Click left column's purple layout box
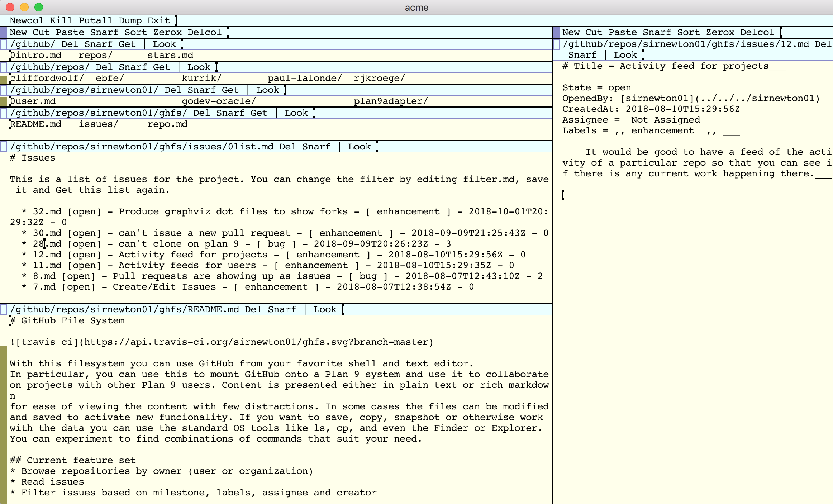Screen dimensions: 833x504 [3, 32]
